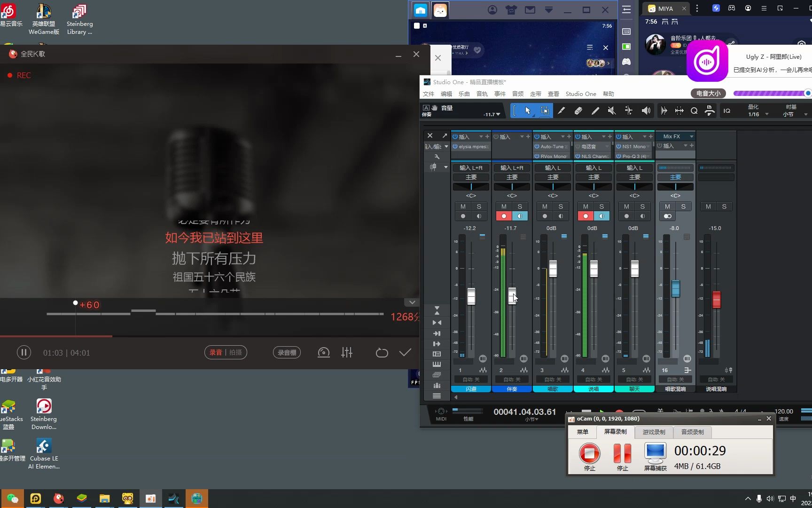812x508 pixels.
Task: Open the timebase 小节 dropdown
Action: tap(805, 114)
